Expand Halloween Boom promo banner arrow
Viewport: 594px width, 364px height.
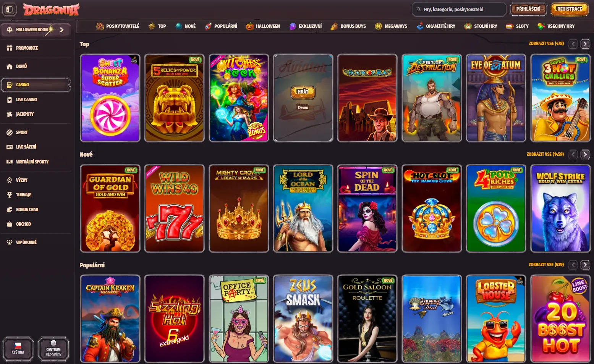62,30
